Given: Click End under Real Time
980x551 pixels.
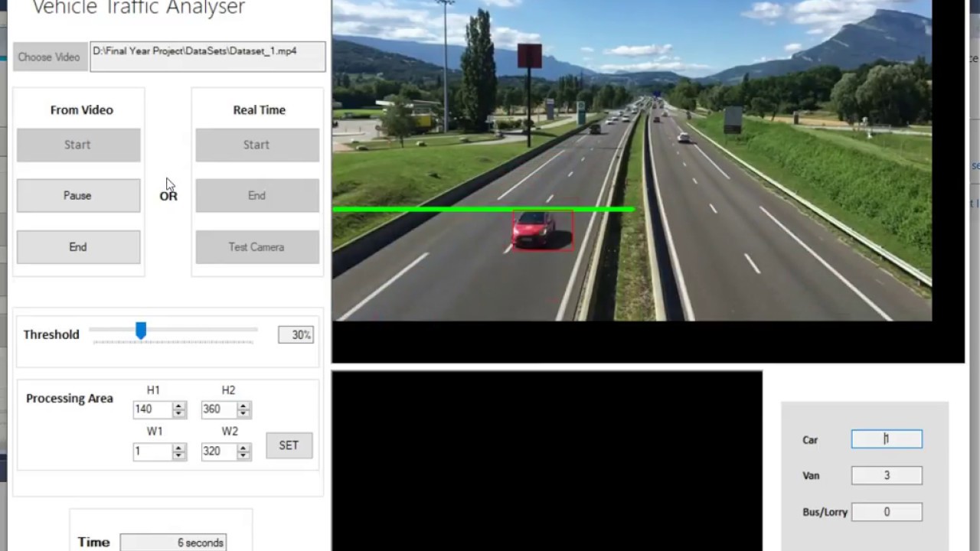Looking at the screenshot, I should pyautogui.click(x=257, y=196).
